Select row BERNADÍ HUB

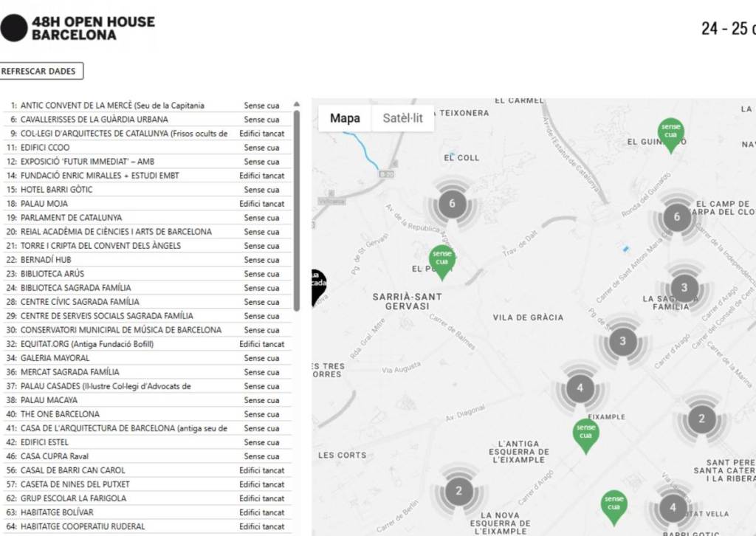(148, 260)
